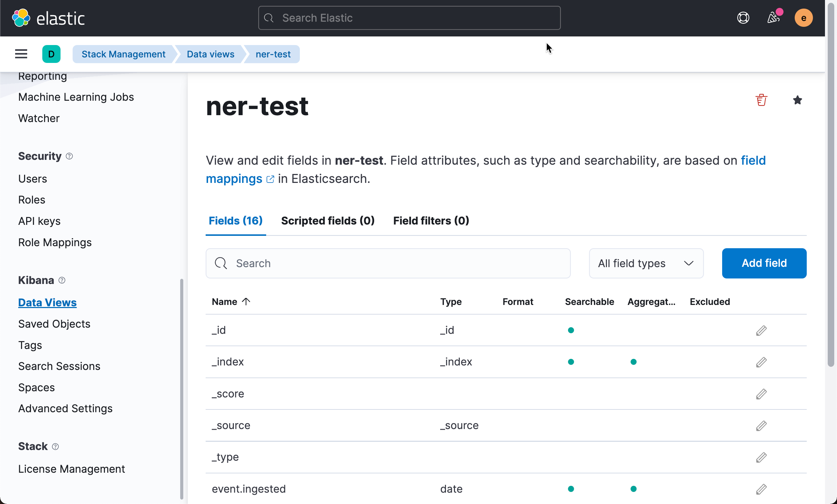The image size is (837, 504).
Task: Click the 'D' space selector badge
Action: coord(51,54)
